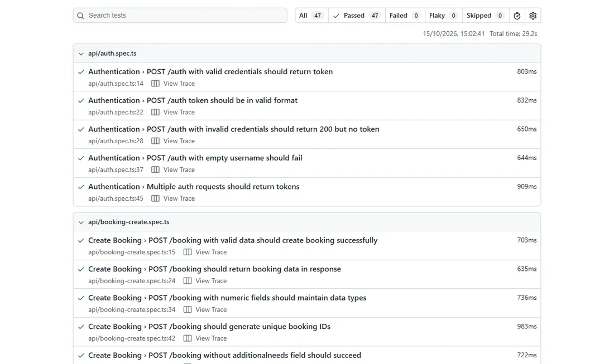Screen dimensions: 614x364
Task: Open the slow tests timer icon
Action: point(517,16)
